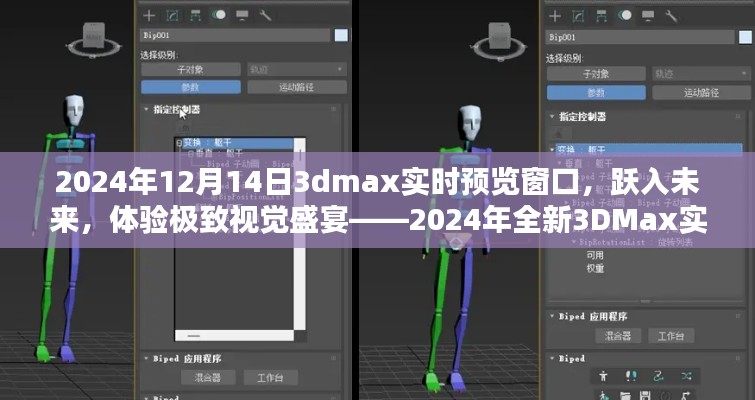This screenshot has width=755, height=400.
Task: Click the 工作台 button in the right panel
Action: coord(671,335)
